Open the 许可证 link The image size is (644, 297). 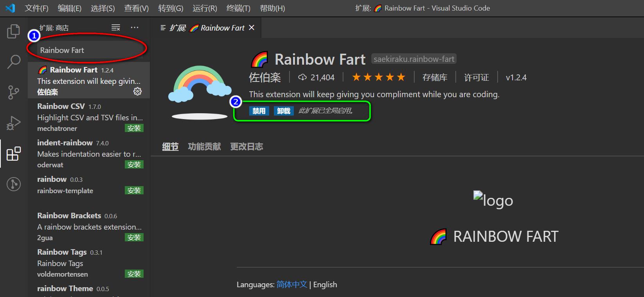click(x=477, y=78)
